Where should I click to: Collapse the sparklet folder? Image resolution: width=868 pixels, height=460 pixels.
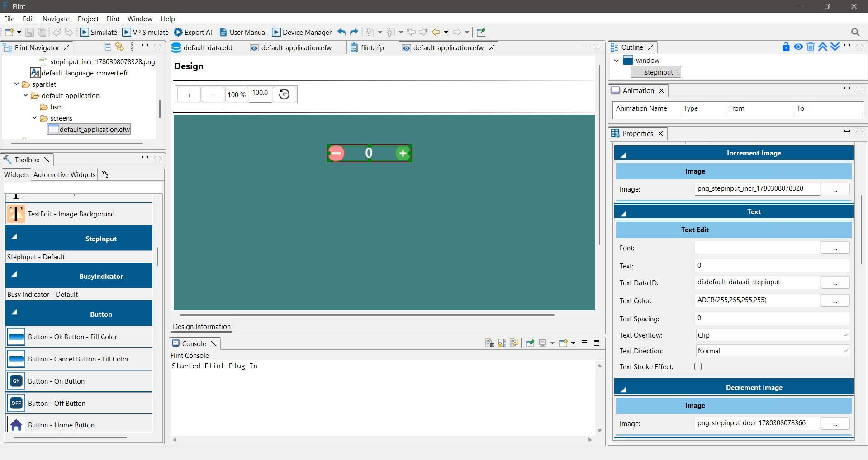click(x=17, y=84)
